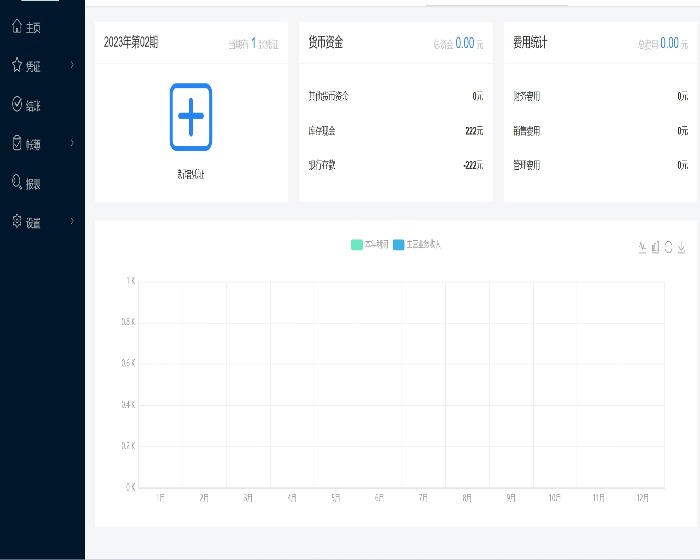This screenshot has width=700, height=560.
Task: Click the total funds 0.00 amount
Action: [465, 43]
